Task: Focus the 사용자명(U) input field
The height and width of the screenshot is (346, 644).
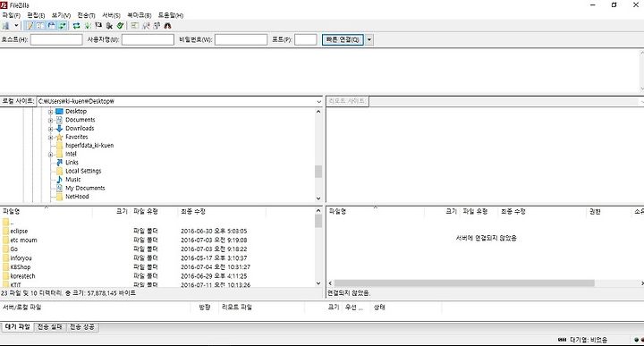Action: [x=148, y=40]
